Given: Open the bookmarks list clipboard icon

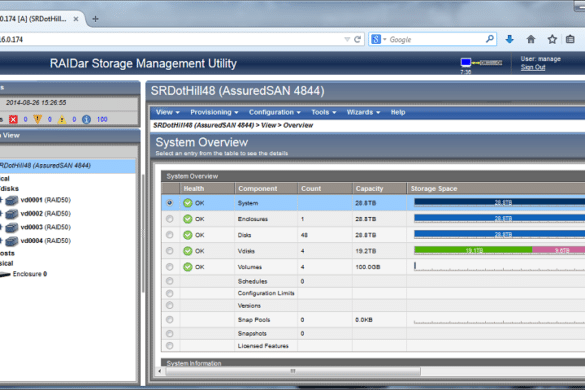Looking at the screenshot, I should pyautogui.click(x=570, y=39).
